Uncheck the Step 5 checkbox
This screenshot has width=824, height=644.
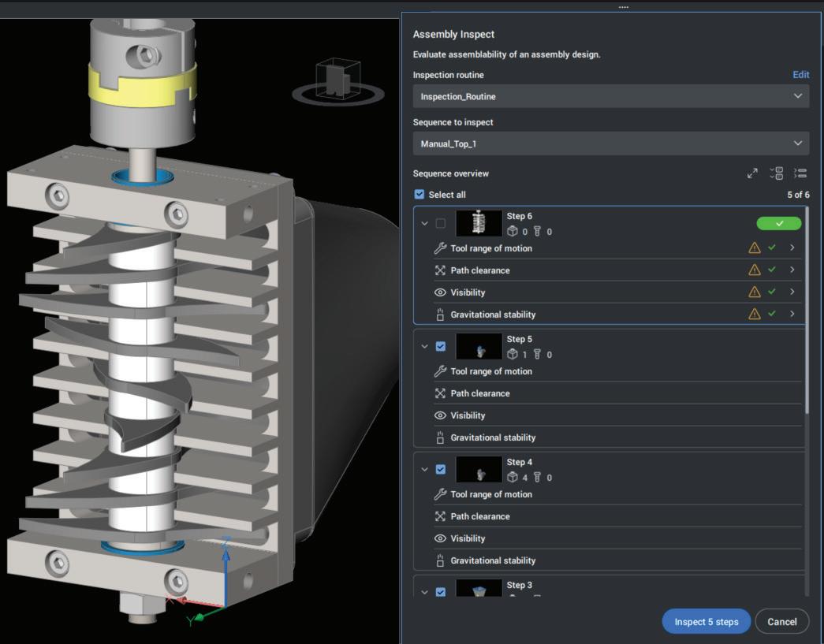[440, 346]
